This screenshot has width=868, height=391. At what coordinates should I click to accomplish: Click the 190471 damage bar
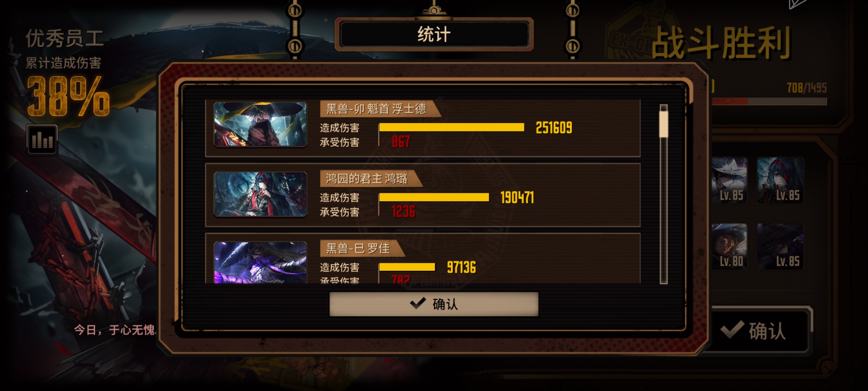(x=434, y=197)
